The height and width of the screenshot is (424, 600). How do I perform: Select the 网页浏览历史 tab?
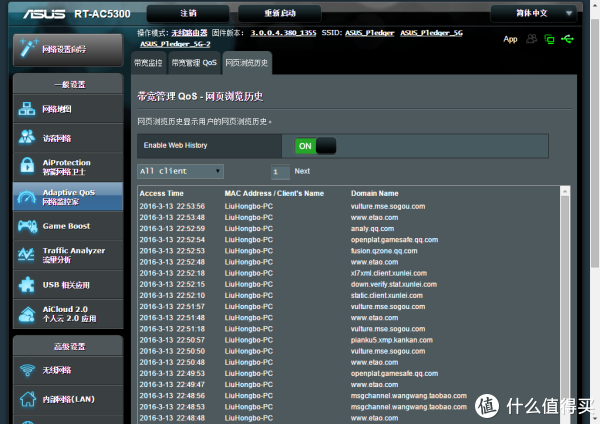tap(247, 63)
